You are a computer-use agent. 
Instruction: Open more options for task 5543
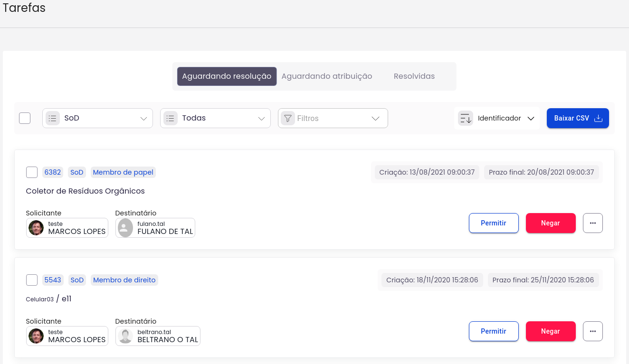pos(592,331)
